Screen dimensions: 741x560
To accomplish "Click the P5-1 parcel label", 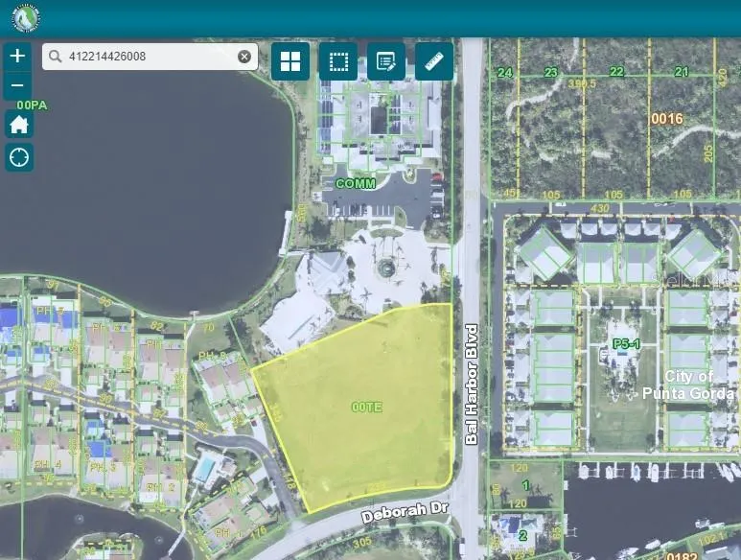I will pyautogui.click(x=626, y=343).
